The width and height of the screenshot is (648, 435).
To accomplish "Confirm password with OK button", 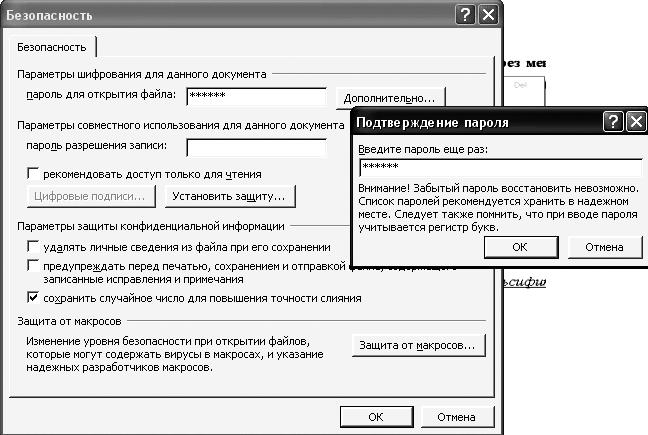I will [x=521, y=247].
